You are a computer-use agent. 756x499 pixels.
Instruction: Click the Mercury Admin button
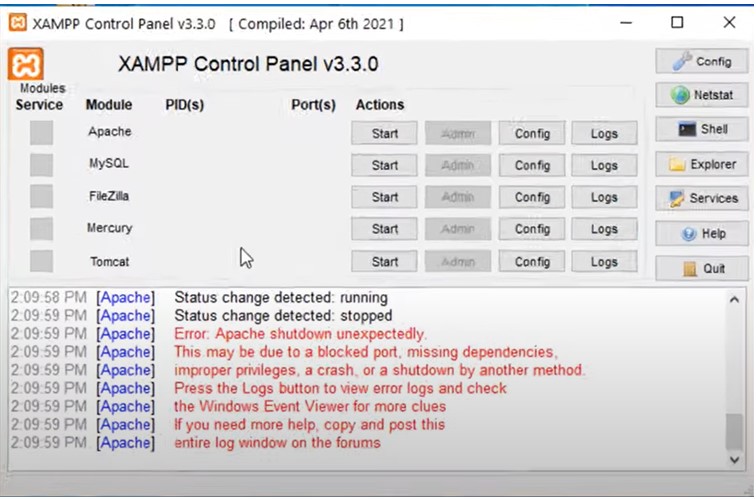coord(458,229)
